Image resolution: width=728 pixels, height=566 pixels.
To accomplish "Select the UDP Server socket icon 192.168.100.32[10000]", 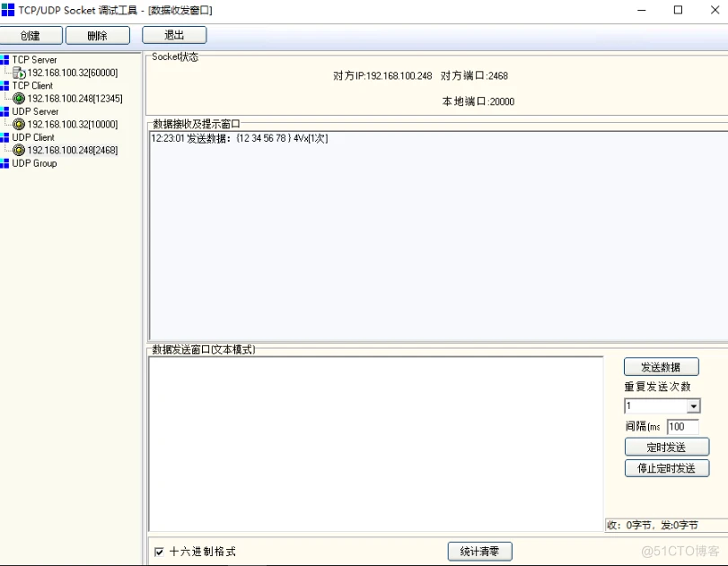I will tap(21, 125).
